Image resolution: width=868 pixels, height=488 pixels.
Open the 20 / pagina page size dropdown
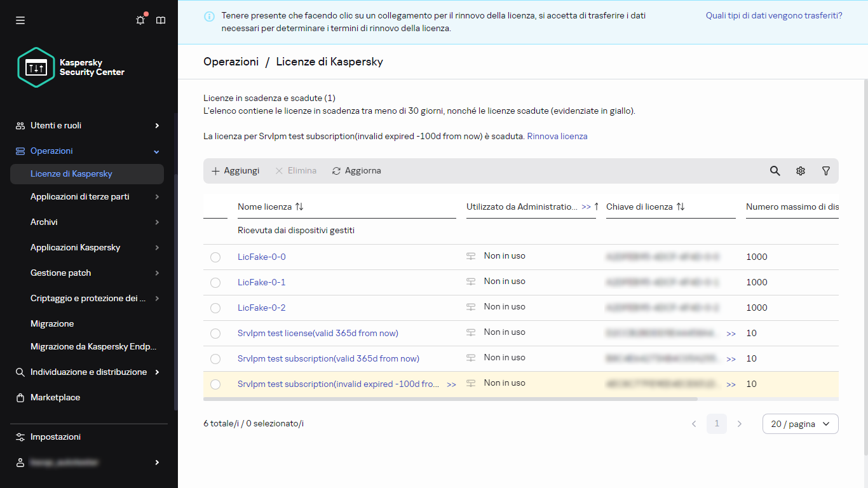click(x=800, y=424)
